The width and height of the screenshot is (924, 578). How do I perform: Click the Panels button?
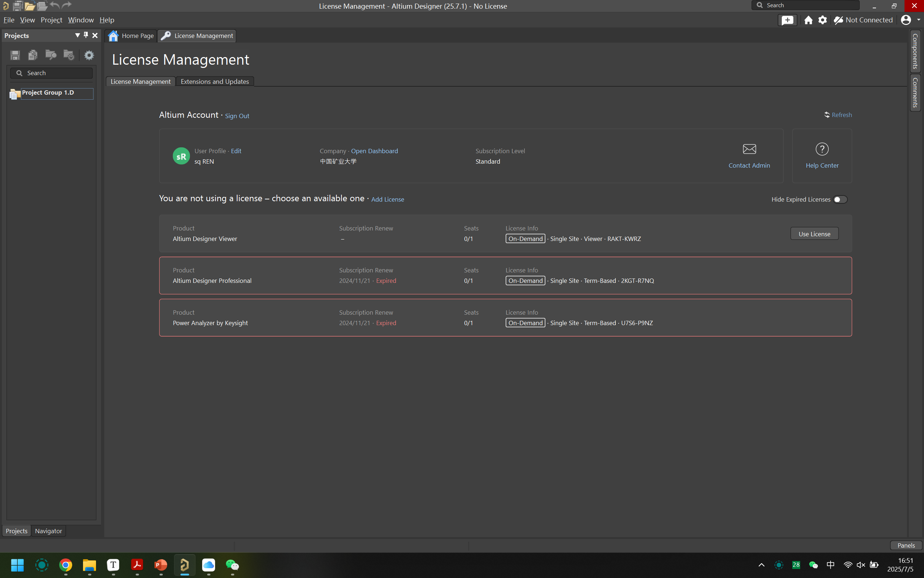(x=906, y=545)
